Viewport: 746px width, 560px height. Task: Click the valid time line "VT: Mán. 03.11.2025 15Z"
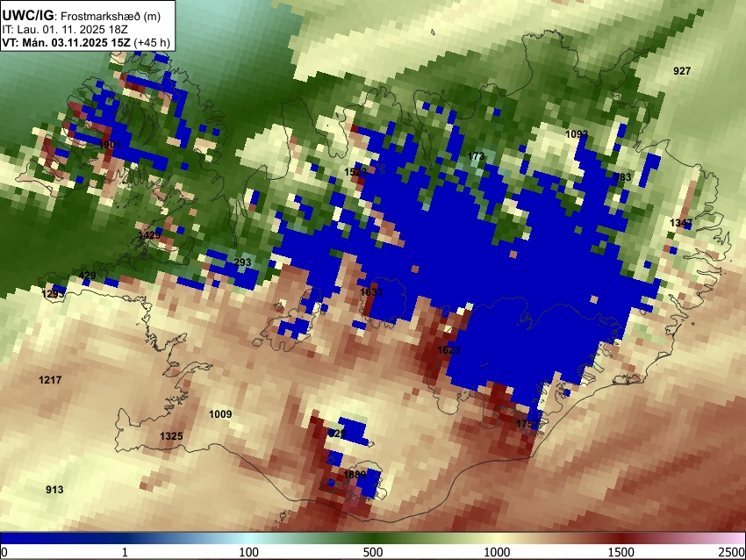point(66,42)
